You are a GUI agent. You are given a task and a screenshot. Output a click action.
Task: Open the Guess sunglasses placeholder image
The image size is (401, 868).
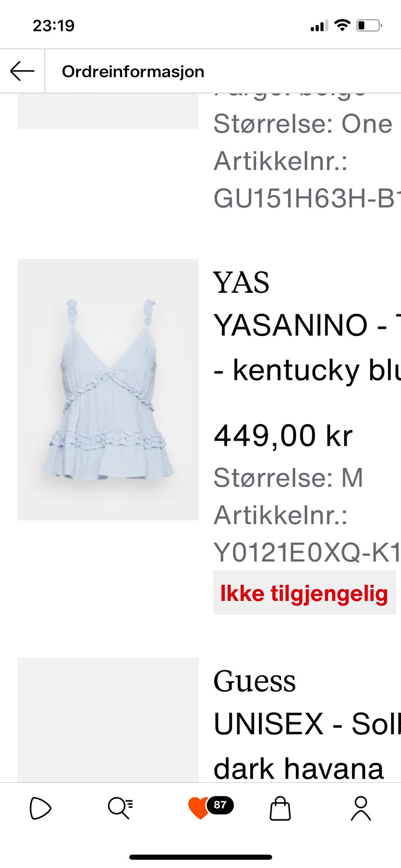[108, 720]
